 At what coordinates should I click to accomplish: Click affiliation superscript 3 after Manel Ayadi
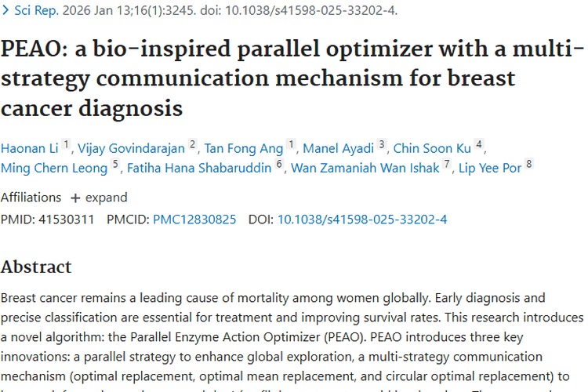[x=382, y=145]
